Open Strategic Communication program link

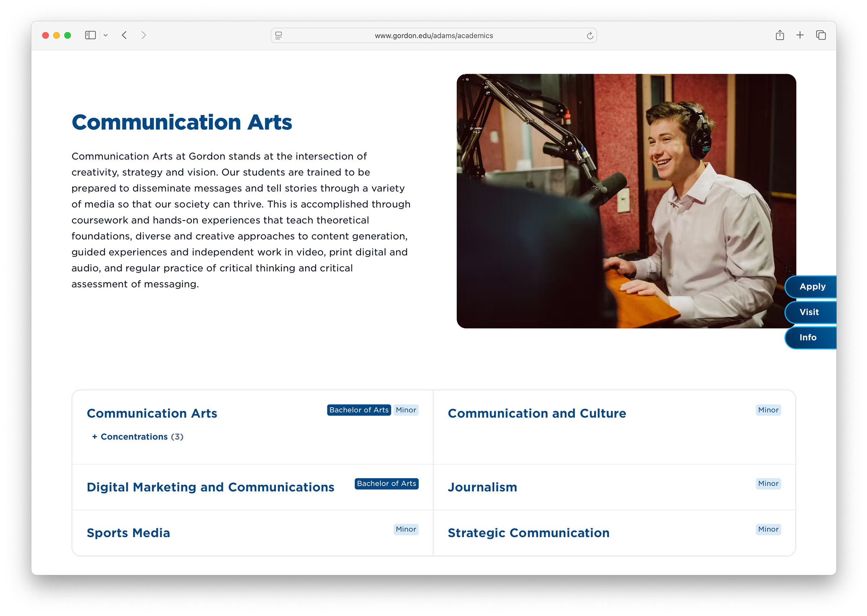coord(528,533)
